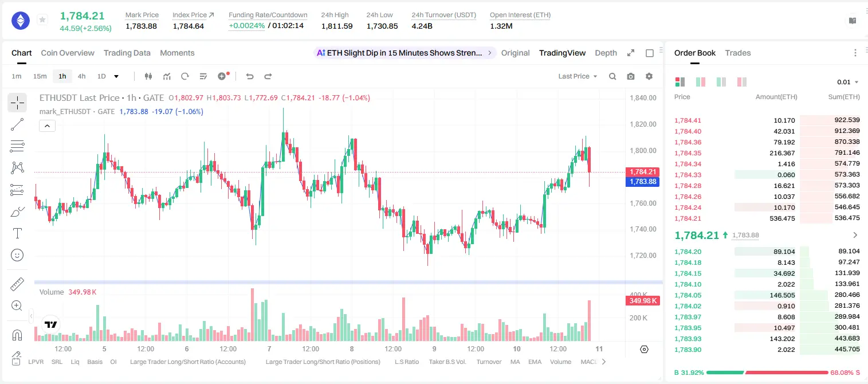868x384 pixels.
Task: Select the ruler measure tool
Action: 17,284
